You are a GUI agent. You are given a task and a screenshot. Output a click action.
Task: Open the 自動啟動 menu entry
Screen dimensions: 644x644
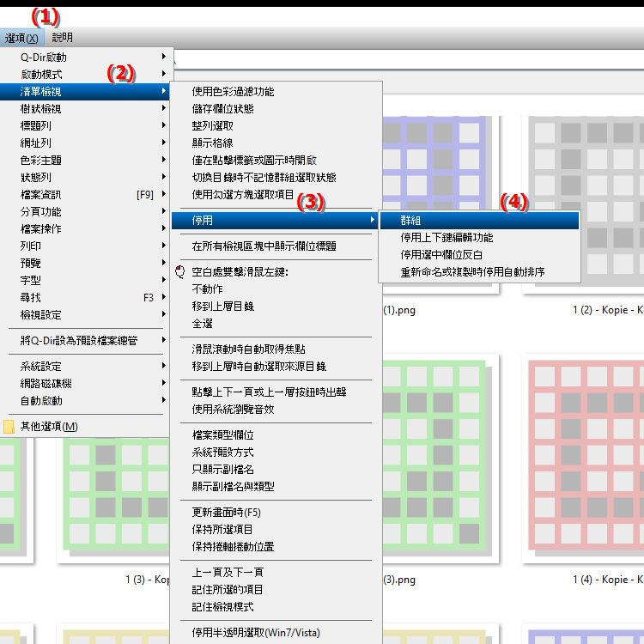click(x=86, y=400)
